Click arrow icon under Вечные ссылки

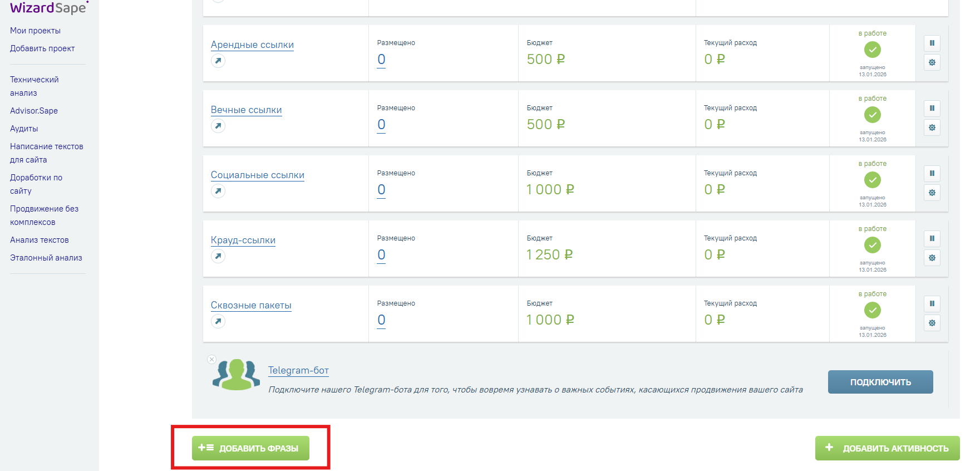pos(218,126)
